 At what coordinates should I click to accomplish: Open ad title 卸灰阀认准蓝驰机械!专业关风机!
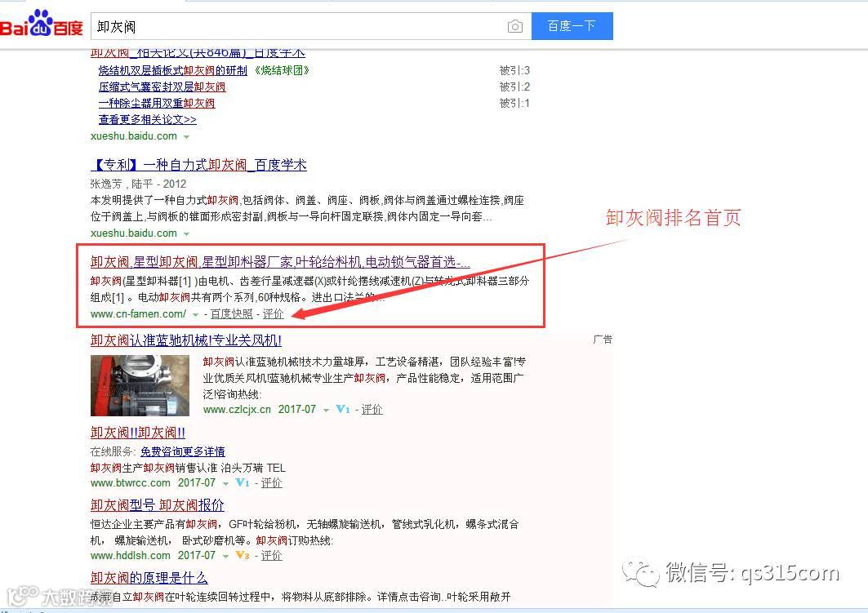(186, 340)
